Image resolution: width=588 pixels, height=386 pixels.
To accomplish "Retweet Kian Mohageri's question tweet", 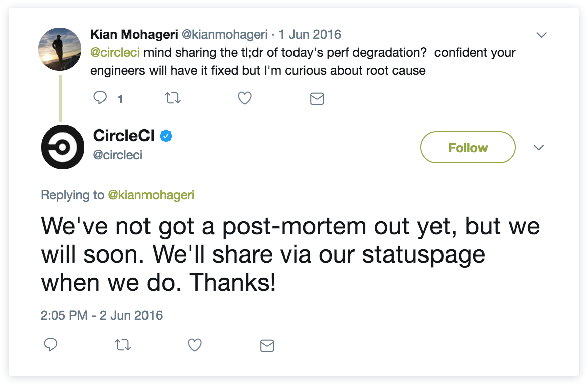I will coord(173,98).
